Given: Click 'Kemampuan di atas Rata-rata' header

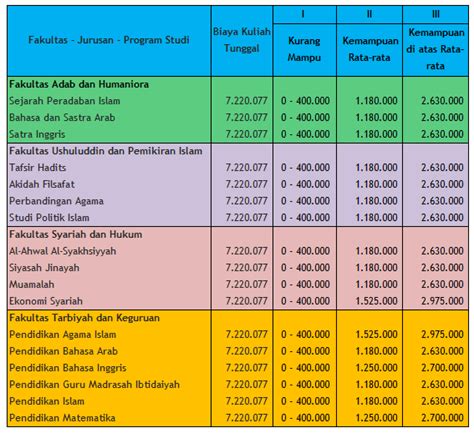Looking at the screenshot, I should pos(435,49).
